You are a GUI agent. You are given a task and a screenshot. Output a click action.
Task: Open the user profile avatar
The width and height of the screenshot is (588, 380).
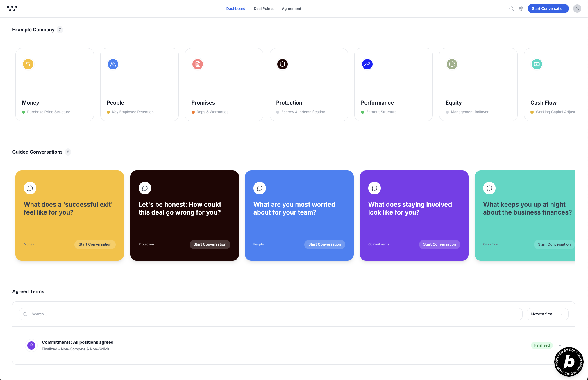point(577,9)
